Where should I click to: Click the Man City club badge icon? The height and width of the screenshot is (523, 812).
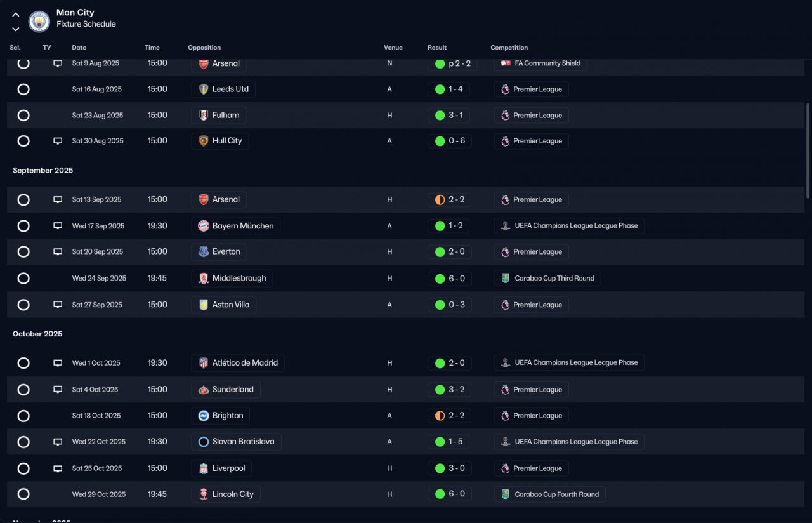[x=39, y=21]
